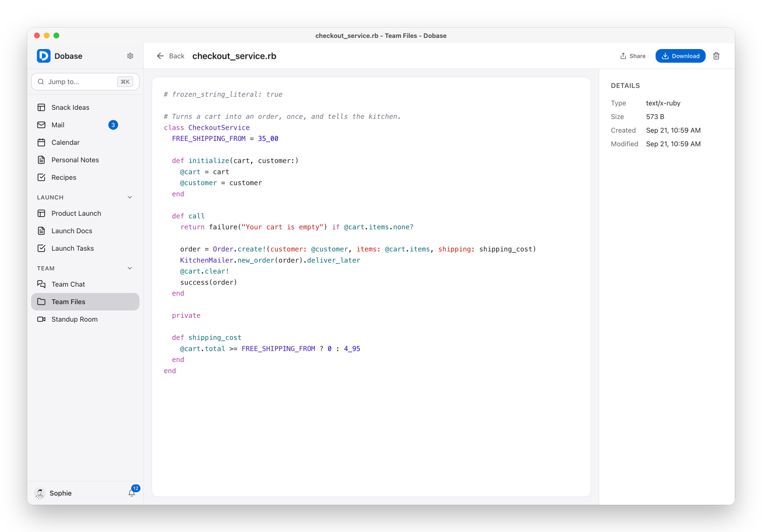Click the Share upload arrow icon

point(623,56)
